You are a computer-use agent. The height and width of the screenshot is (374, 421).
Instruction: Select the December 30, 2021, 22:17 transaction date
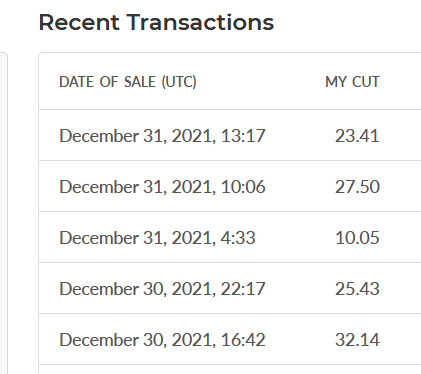pos(162,289)
